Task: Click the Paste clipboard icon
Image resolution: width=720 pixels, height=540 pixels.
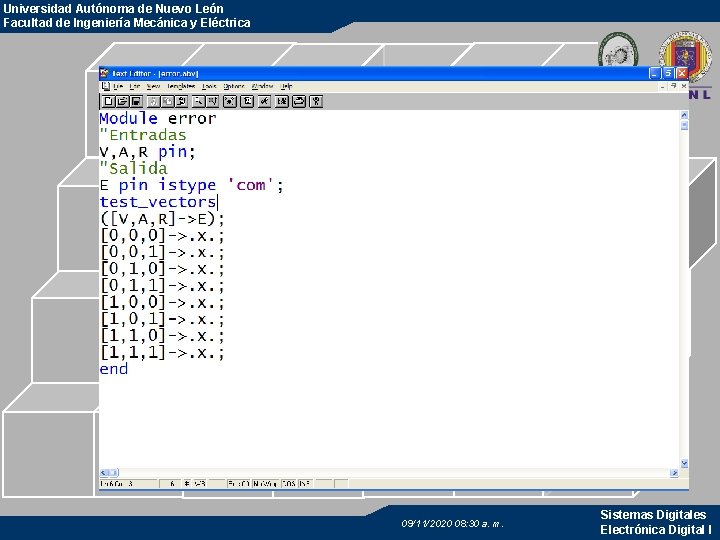Action: tap(181, 101)
